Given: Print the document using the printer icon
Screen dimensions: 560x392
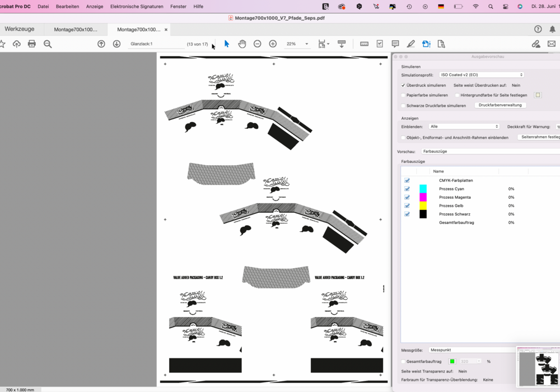Looking at the screenshot, I should pos(32,44).
